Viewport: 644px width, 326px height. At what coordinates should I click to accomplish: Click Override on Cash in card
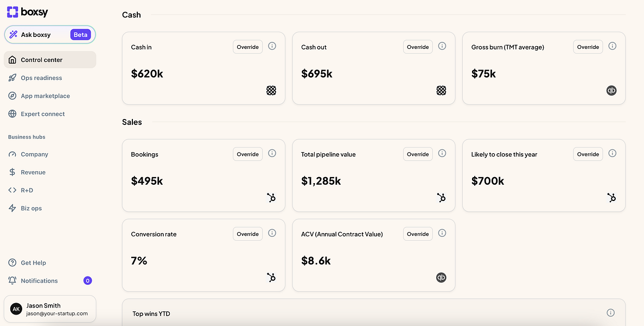click(x=247, y=47)
